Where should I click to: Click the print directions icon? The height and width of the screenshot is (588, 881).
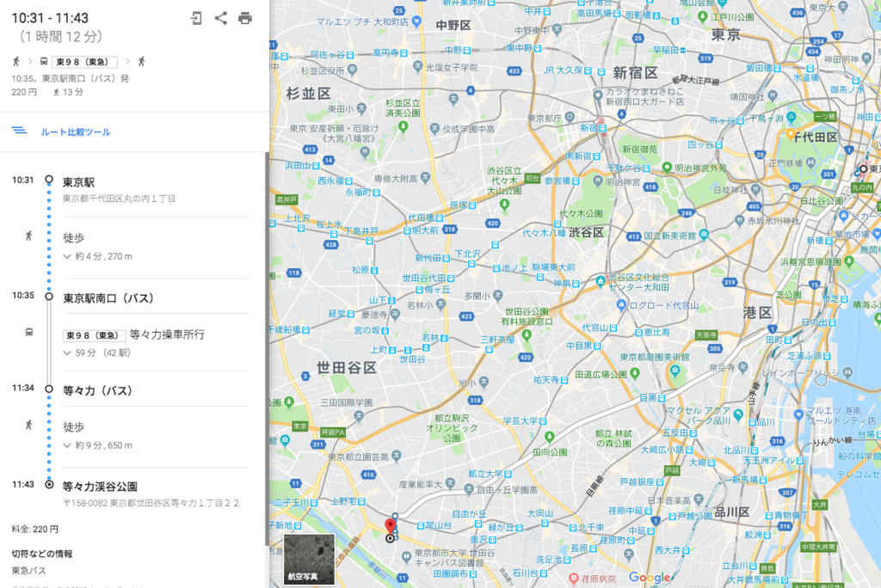coord(245,18)
